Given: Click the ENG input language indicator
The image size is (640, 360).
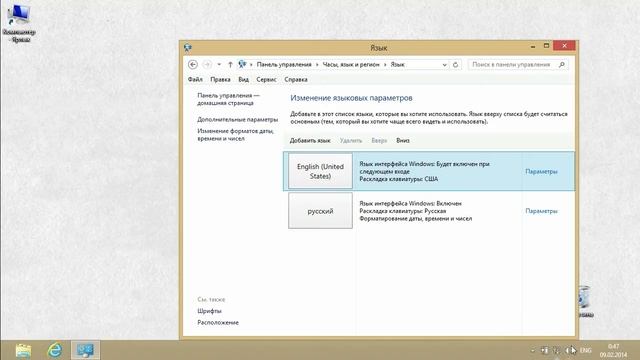Looking at the screenshot, I should click(586, 350).
